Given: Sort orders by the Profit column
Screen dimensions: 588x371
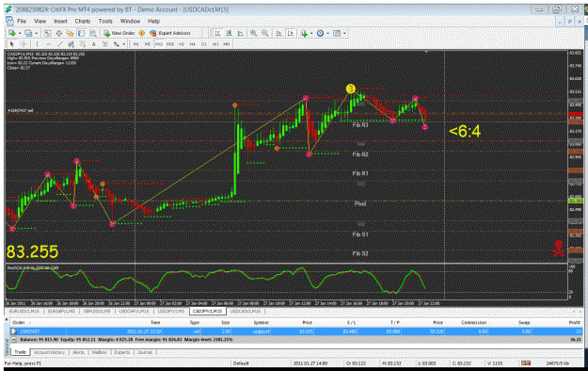Looking at the screenshot, I should tap(574, 323).
